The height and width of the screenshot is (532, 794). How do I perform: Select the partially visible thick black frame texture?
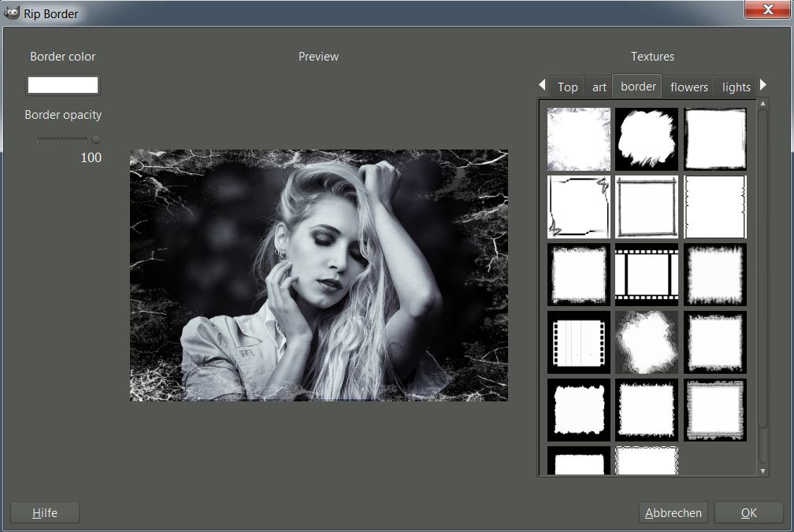point(579,460)
